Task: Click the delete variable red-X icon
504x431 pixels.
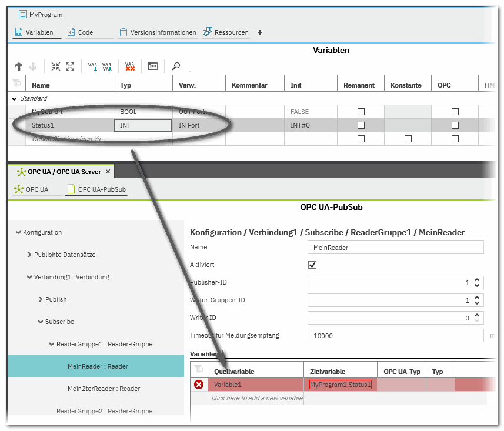Action: pyautogui.click(x=130, y=66)
